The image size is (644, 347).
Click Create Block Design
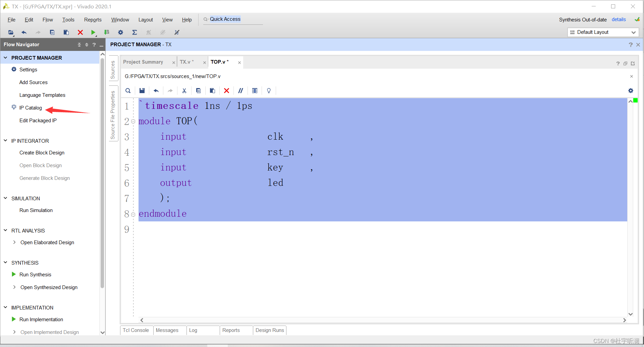tap(42, 153)
